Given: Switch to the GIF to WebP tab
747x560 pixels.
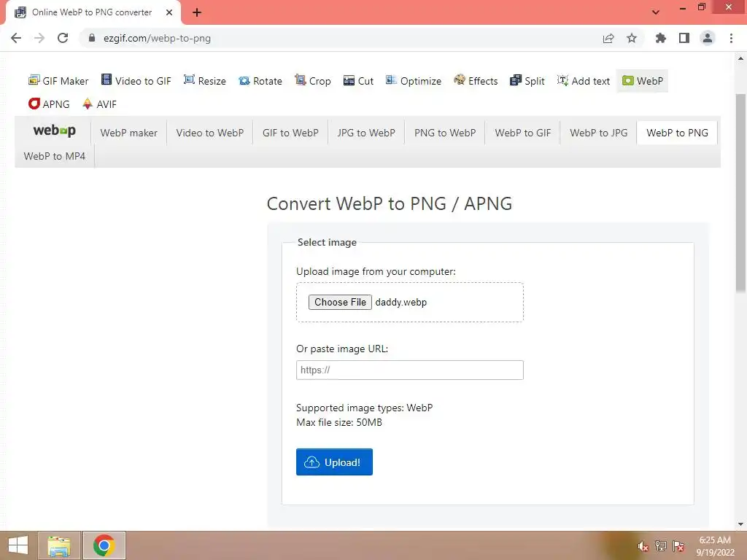Looking at the screenshot, I should point(290,133).
